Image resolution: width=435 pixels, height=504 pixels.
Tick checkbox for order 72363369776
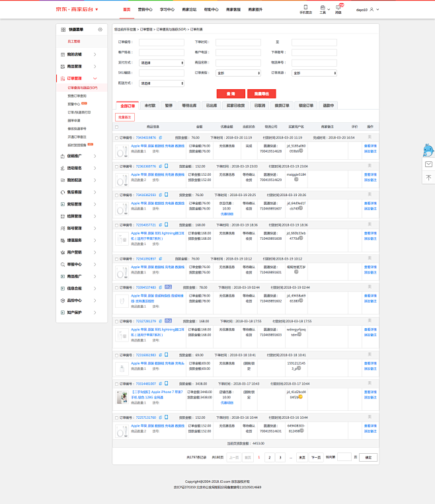coord(117,166)
